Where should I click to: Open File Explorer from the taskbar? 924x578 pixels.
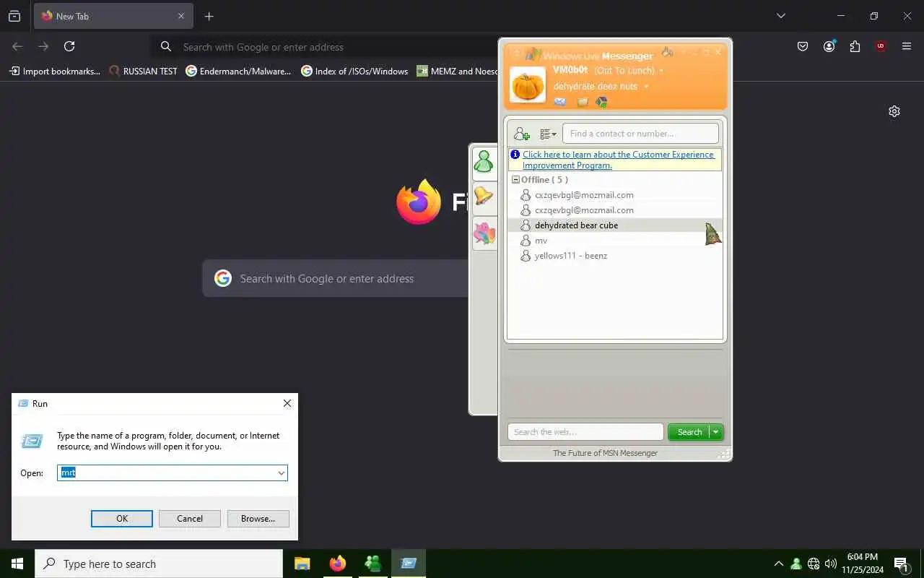tap(302, 564)
